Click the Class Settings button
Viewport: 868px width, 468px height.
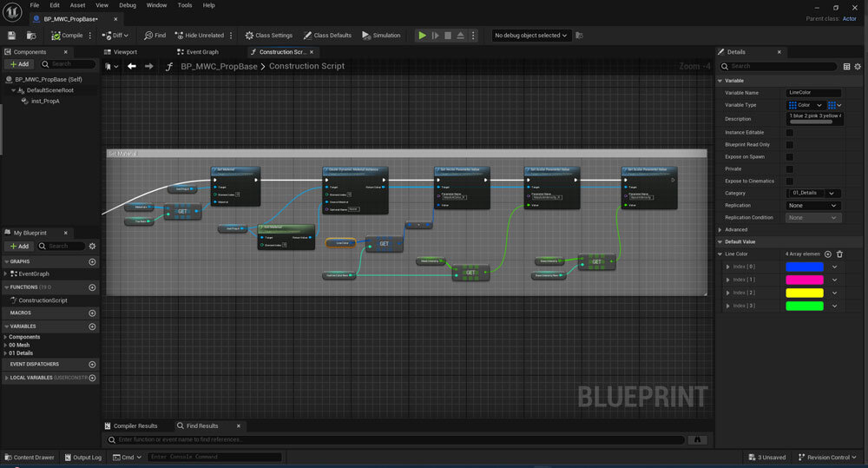(x=267, y=36)
